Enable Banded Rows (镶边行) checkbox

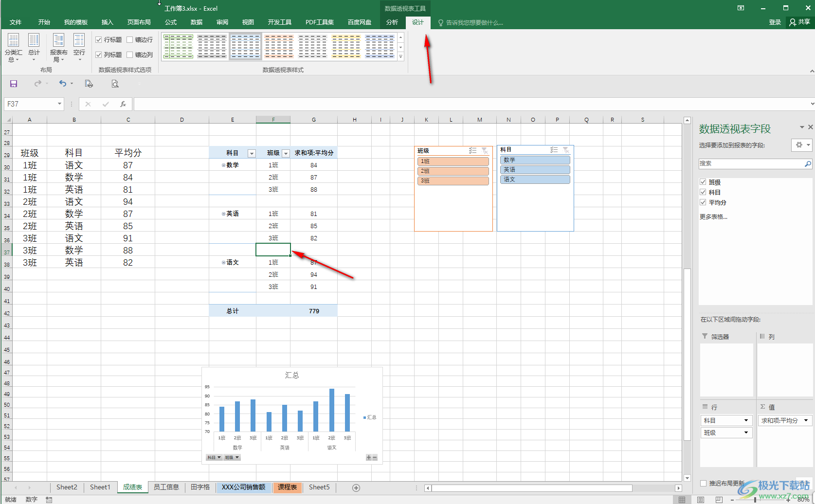click(130, 40)
